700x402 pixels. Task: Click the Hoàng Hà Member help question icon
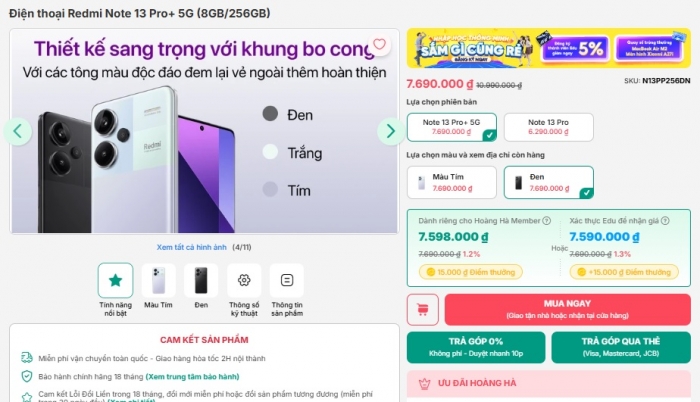click(546, 221)
